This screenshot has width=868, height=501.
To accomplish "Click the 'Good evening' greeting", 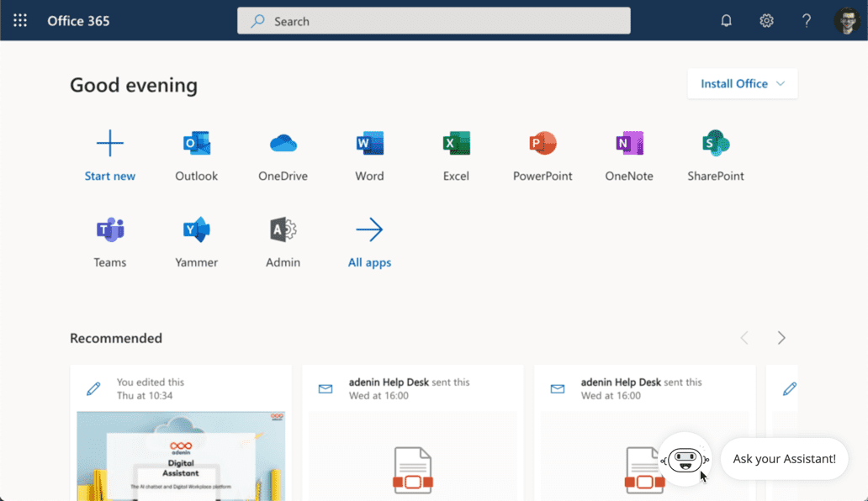I will 134,85.
